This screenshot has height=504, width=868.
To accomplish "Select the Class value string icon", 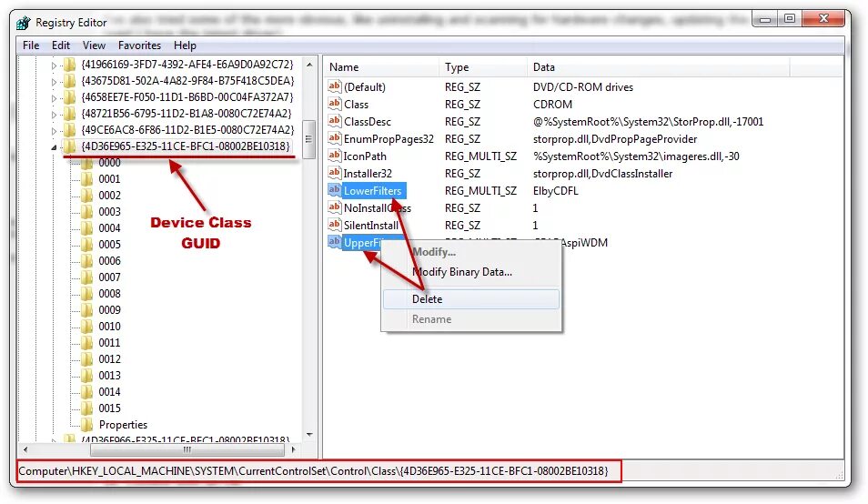I will (334, 104).
